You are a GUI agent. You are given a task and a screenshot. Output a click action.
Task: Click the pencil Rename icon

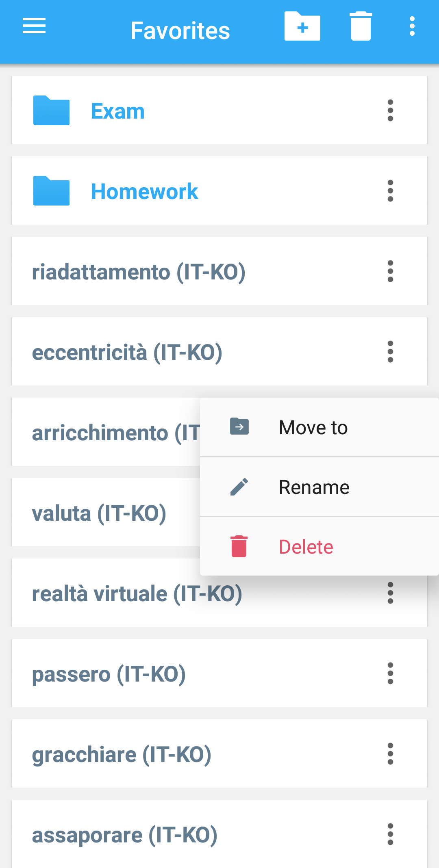point(239,487)
